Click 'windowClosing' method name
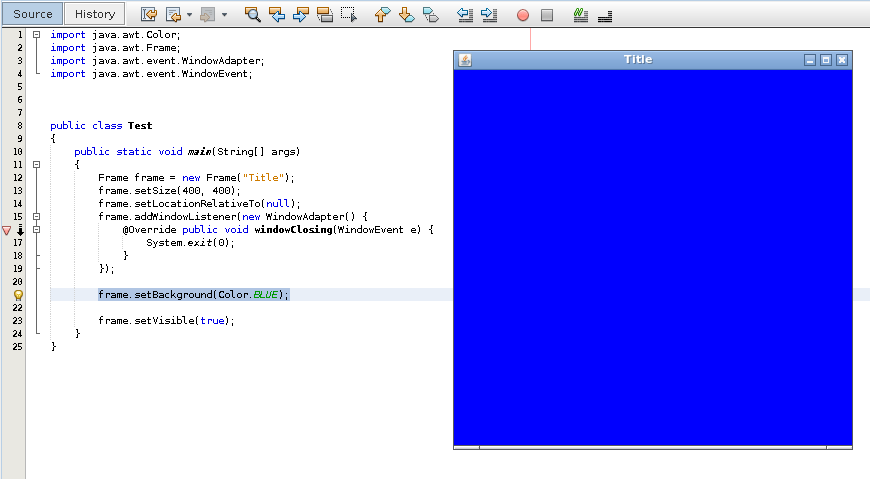This screenshot has height=479, width=870. pos(293,230)
